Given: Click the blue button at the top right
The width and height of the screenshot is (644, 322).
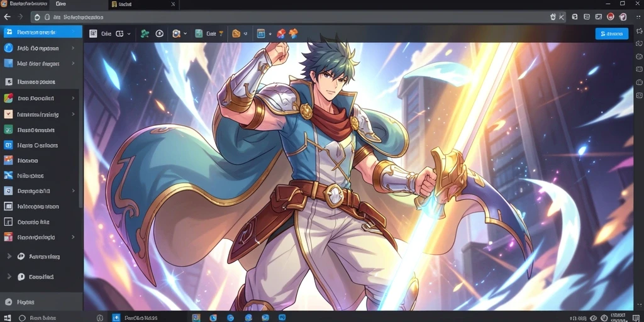Looking at the screenshot, I should [611, 34].
